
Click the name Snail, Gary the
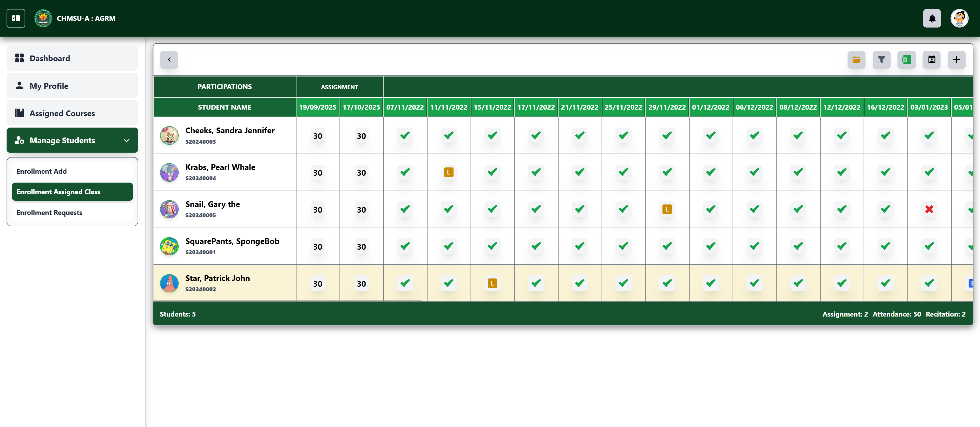point(213,204)
